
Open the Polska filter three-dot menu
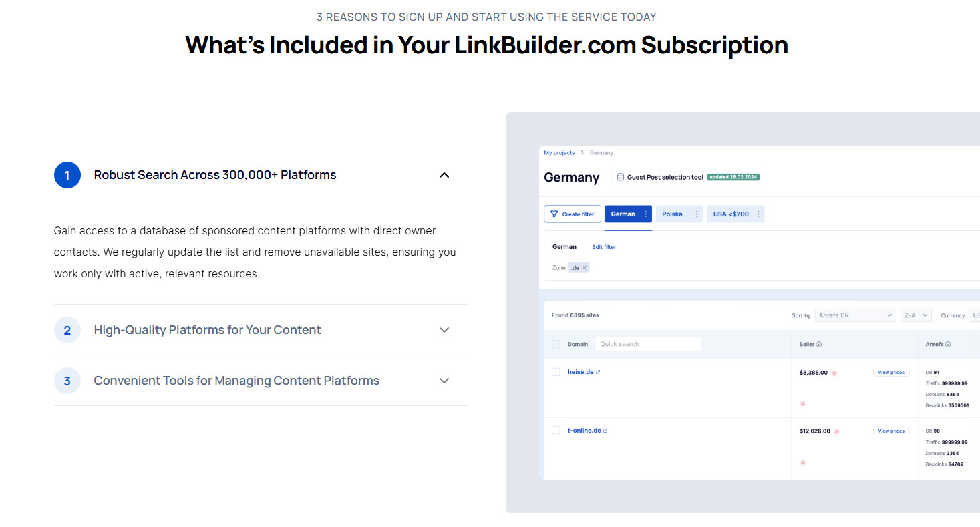click(697, 214)
